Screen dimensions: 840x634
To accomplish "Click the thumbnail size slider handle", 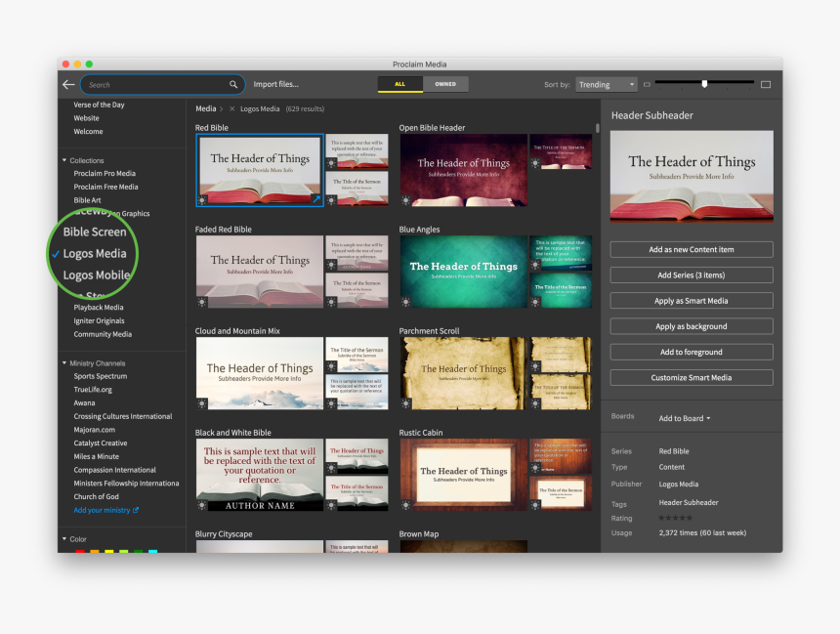I will click(704, 84).
